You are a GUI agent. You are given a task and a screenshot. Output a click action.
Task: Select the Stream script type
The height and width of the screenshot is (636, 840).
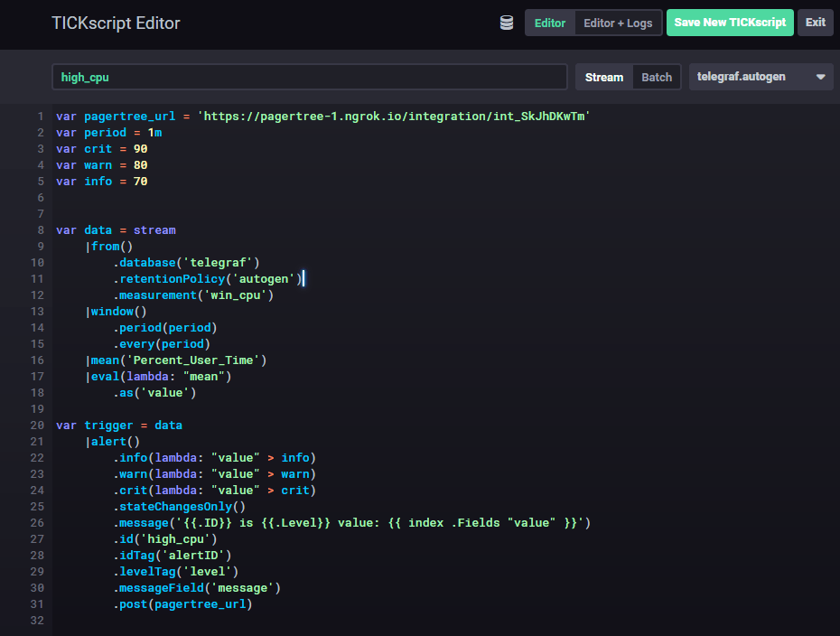point(604,77)
